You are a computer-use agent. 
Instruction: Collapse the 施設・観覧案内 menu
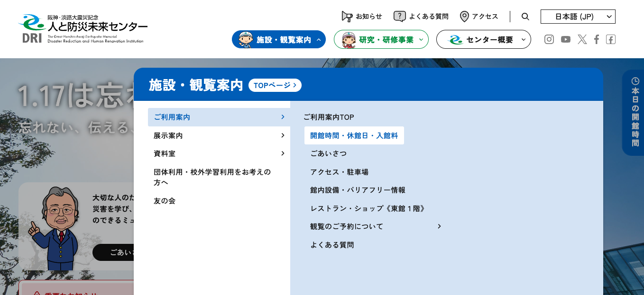click(278, 40)
